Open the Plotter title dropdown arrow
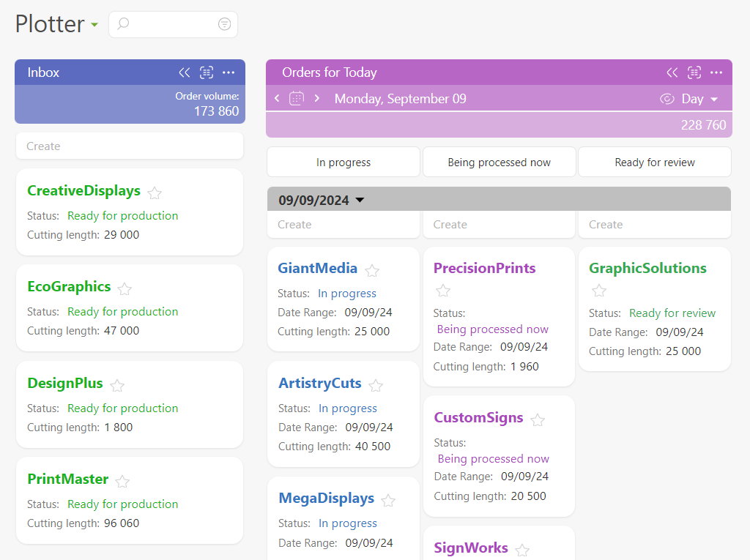This screenshot has width=750, height=560. [94, 25]
